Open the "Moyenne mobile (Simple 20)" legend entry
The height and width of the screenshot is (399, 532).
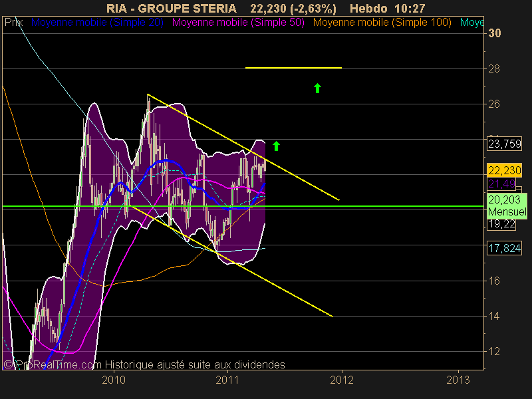[x=97, y=23]
